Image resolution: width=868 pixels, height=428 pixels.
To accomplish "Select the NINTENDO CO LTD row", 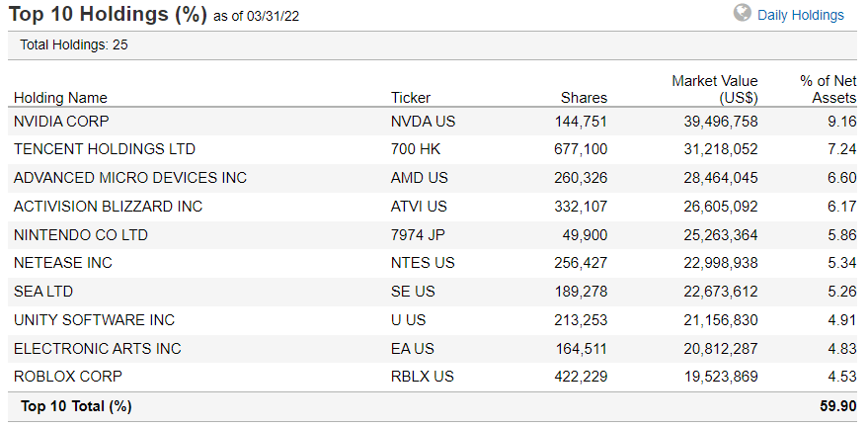I will click(x=83, y=235).
